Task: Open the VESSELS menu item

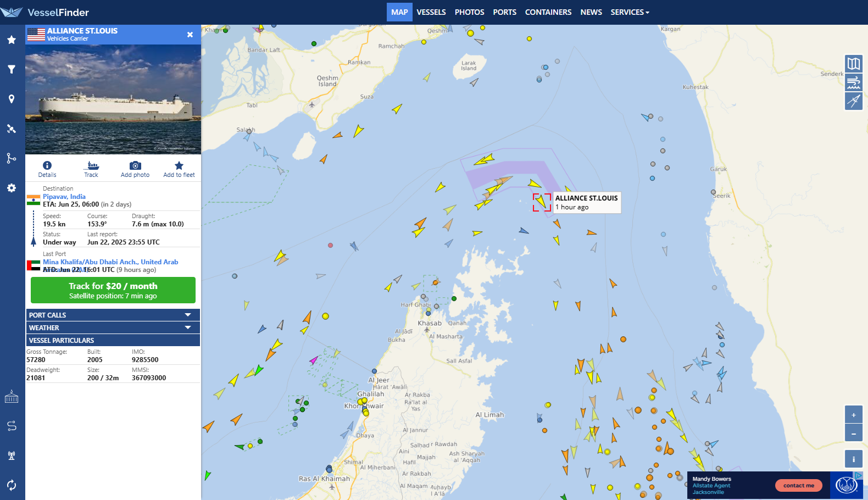Action: click(x=431, y=12)
